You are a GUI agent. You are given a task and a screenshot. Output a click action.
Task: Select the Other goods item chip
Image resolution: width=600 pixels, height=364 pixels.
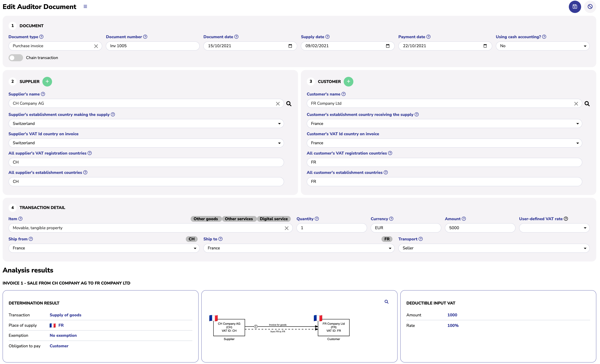(x=206, y=219)
